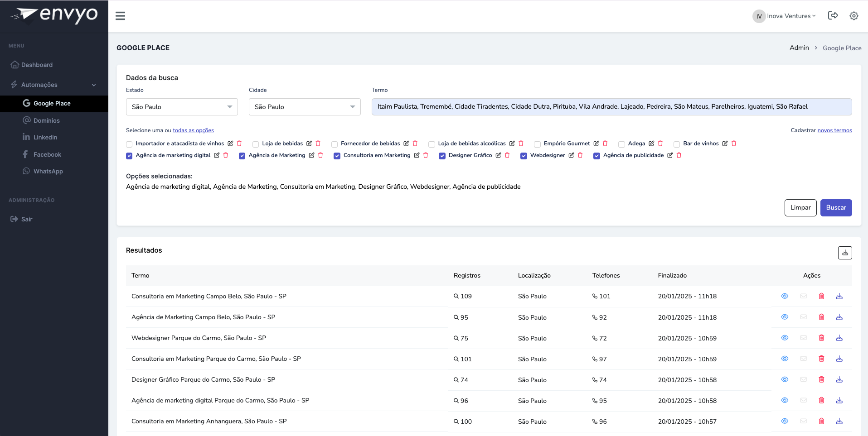Uncheck the Agência de publicidade checkbox
868x436 pixels.
(596, 156)
